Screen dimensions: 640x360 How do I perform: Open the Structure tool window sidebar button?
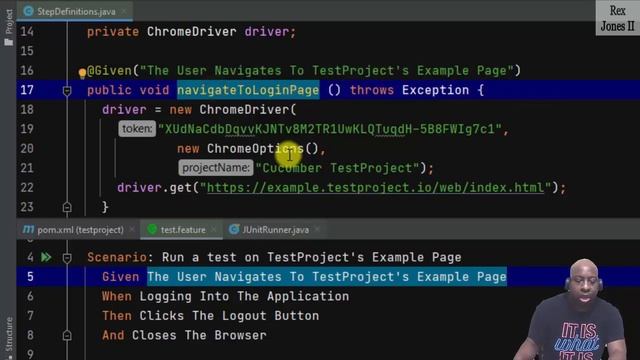(x=9, y=337)
